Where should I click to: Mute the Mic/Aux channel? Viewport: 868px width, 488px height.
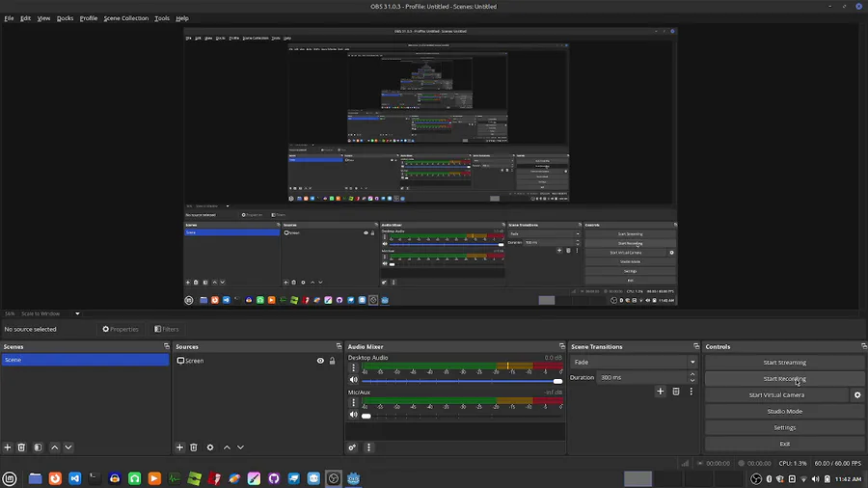(354, 415)
